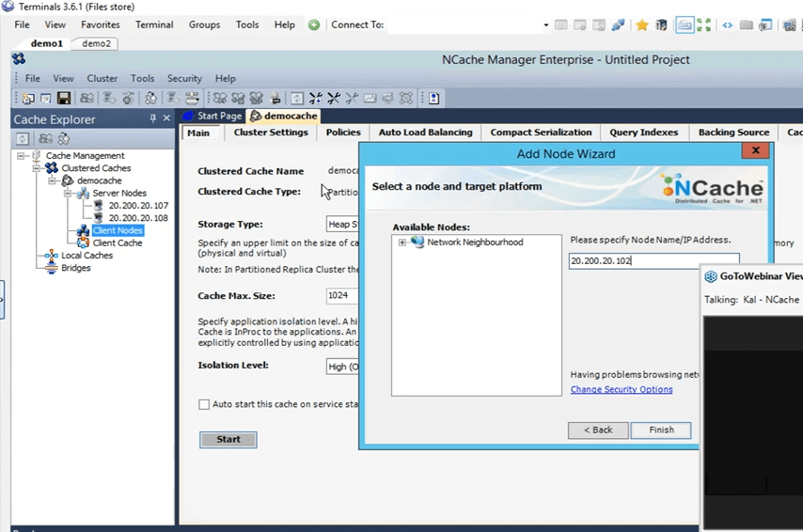Select Client Cache in the tree
The width and height of the screenshot is (803, 532).
(118, 243)
